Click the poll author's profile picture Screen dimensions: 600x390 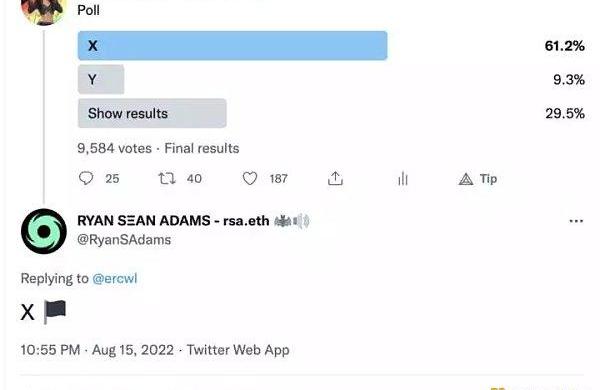44,11
